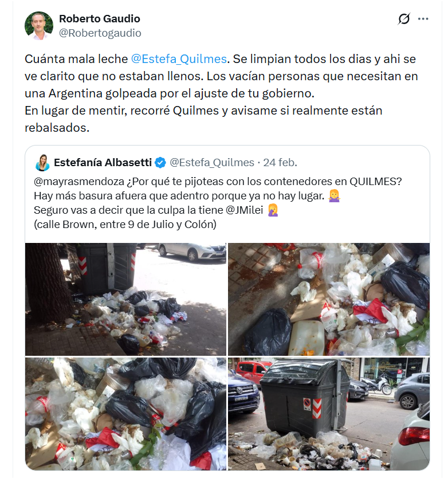Viewport: 448px width, 479px height.
Task: Click the @Estefa_Quilmes handle in the quoted tweet
Action: pos(212,163)
